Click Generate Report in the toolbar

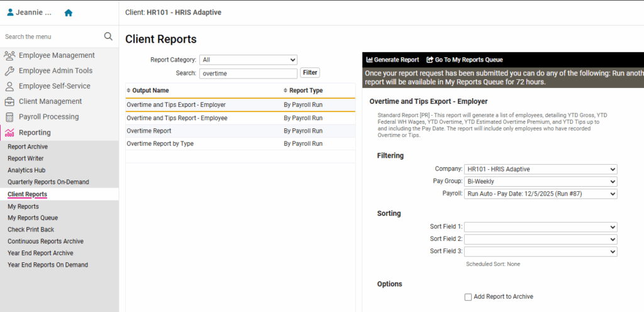click(x=392, y=60)
